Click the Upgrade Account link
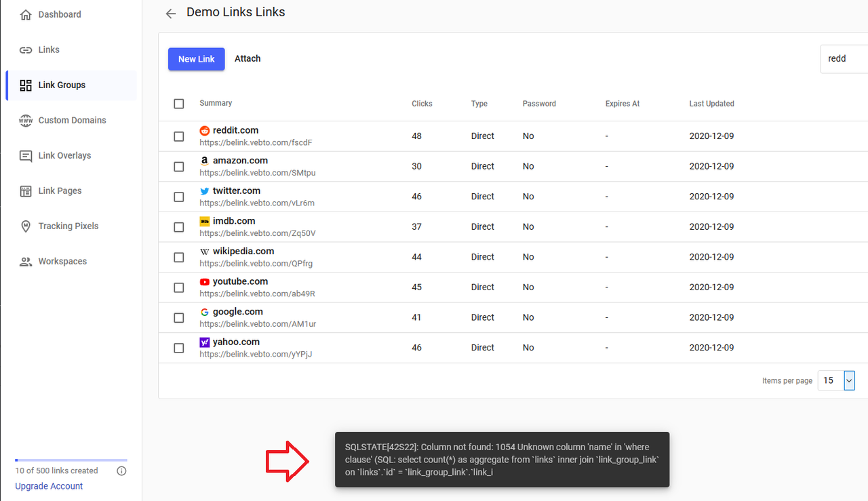The width and height of the screenshot is (868, 501). tap(49, 486)
